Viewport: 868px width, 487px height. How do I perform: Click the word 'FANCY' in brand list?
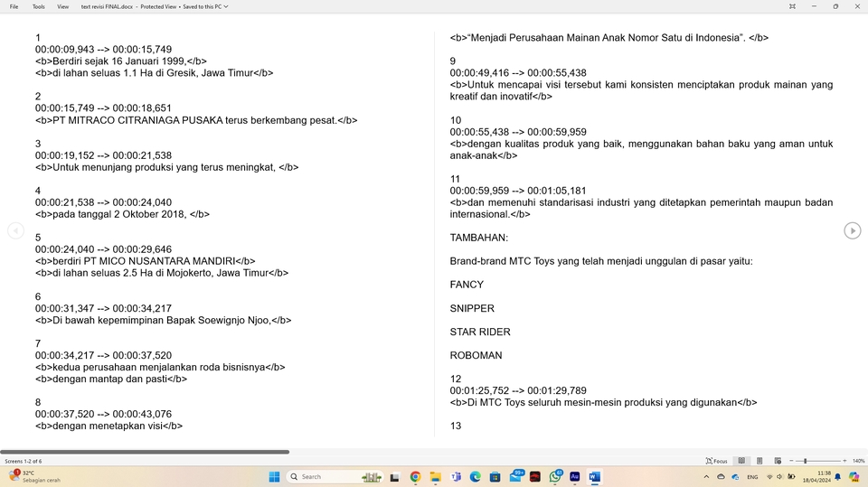click(467, 285)
